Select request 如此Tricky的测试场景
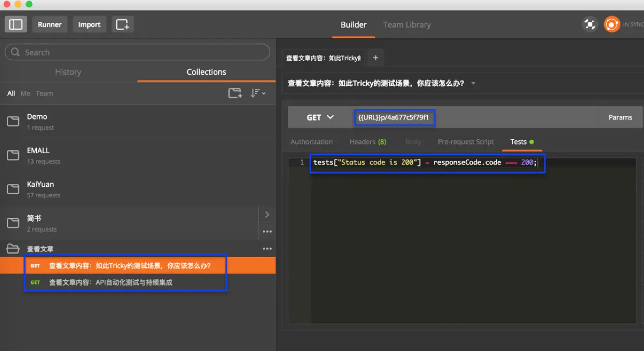Screen dimensions: 644x351 click(x=137, y=265)
